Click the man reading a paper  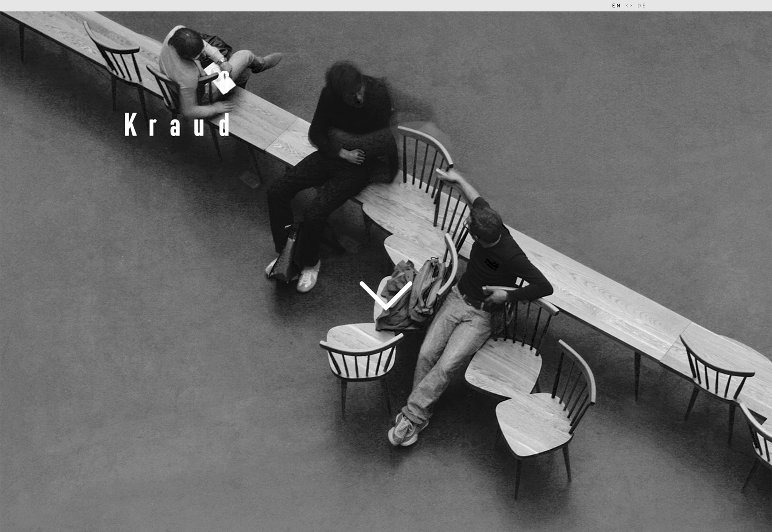[x=187, y=62]
